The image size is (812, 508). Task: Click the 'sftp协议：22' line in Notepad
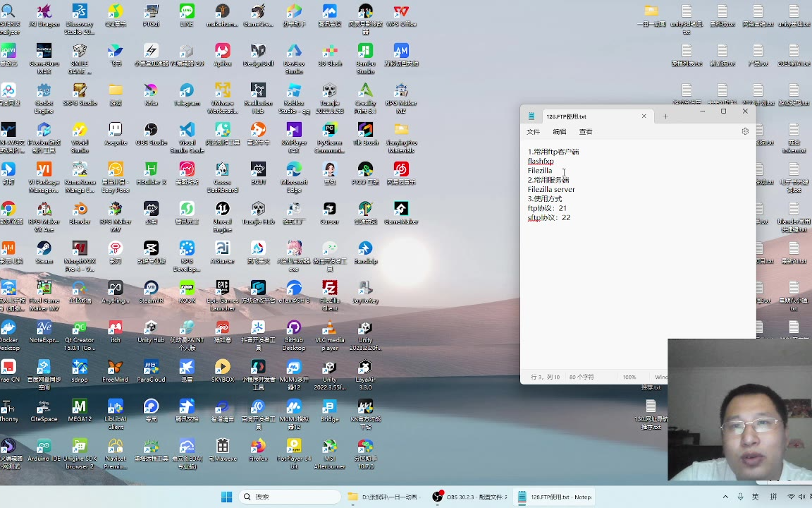(x=549, y=218)
